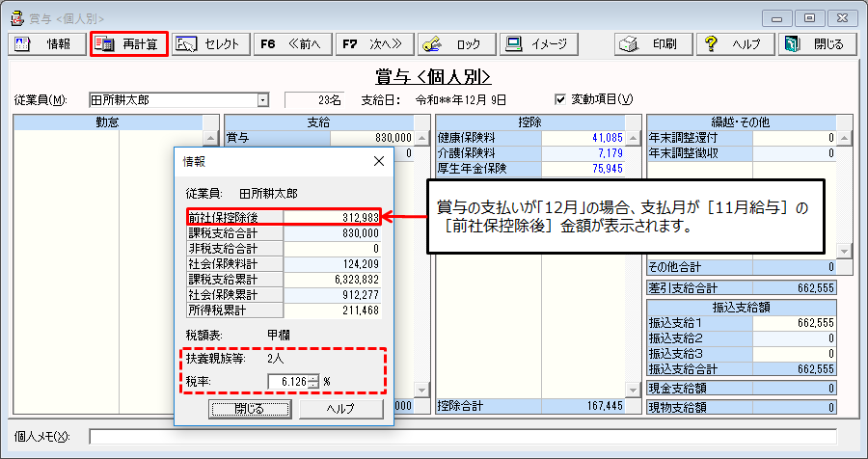Close the 情報 dialog with X
The width and height of the screenshot is (868, 459).
click(378, 161)
